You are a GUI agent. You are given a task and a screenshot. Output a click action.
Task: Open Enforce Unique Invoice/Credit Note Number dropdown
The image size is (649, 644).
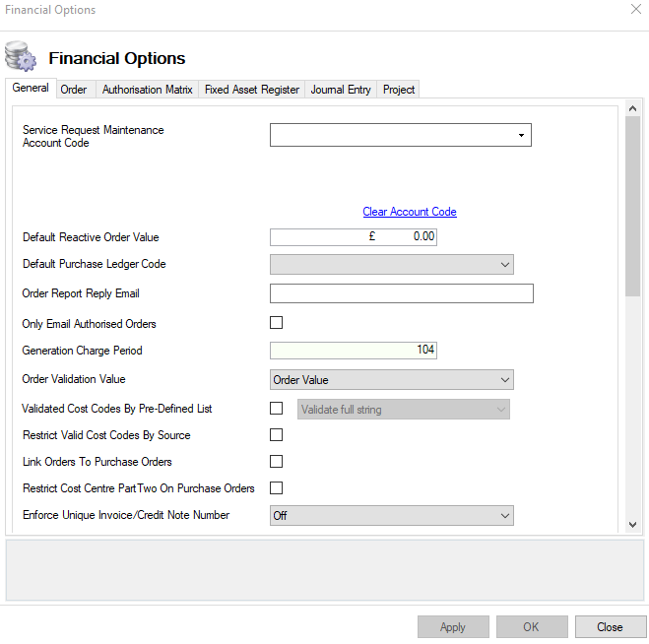504,516
